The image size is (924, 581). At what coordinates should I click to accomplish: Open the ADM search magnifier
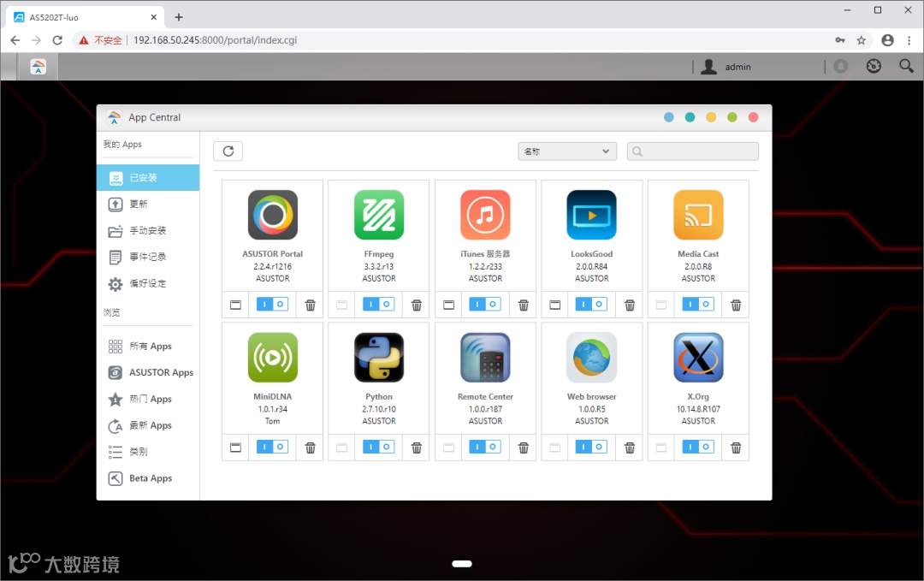[x=906, y=66]
